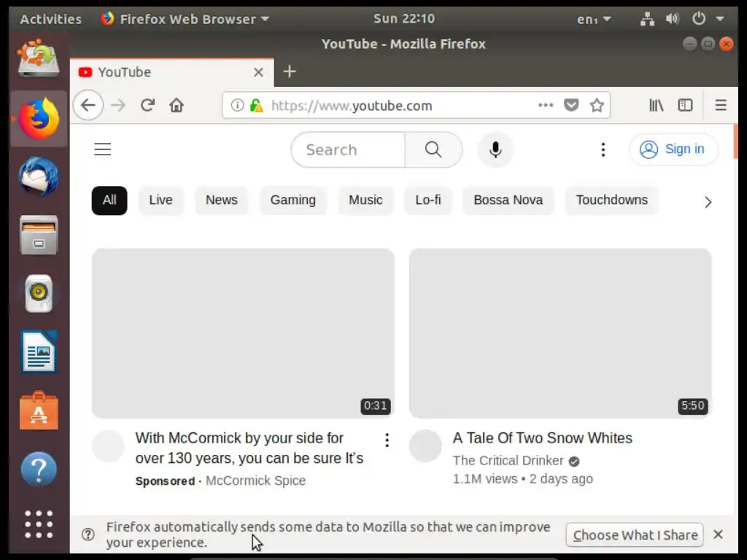The height and width of the screenshot is (560, 747).
Task: Select the Live filter chip
Action: pyautogui.click(x=160, y=201)
